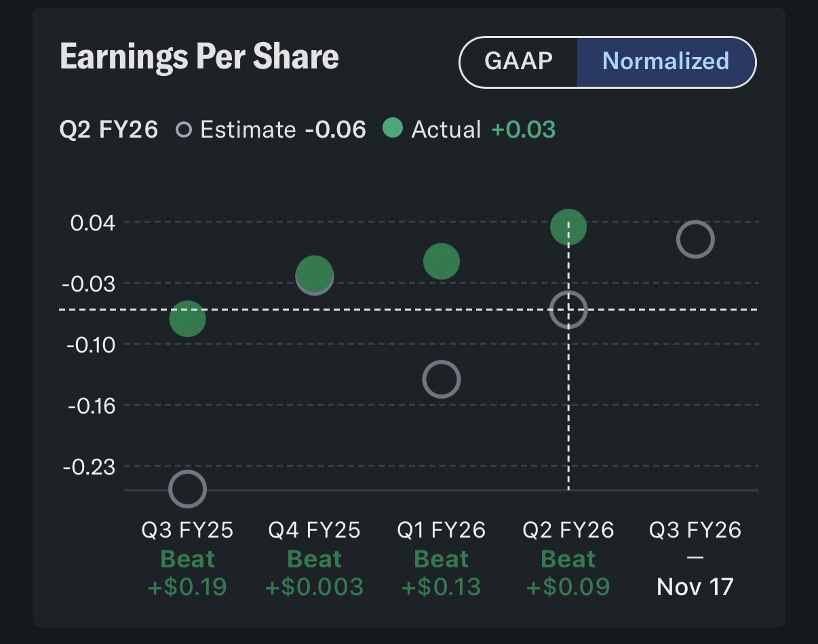Select the Q4 FY25 quarter label

(x=314, y=530)
